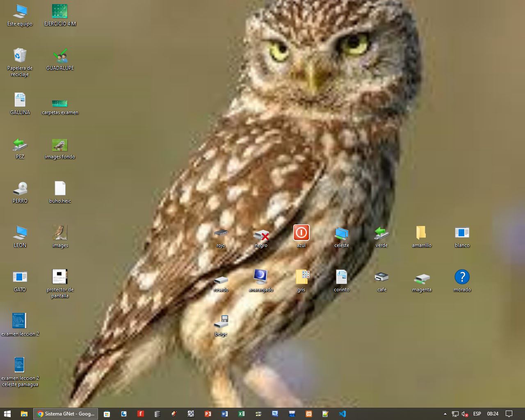
Task: Toggle the muted volume icon in tray
Action: (465, 414)
